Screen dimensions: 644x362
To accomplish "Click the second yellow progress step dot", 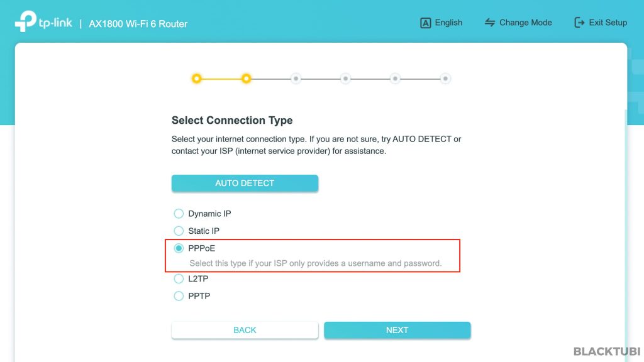I will point(246,79).
